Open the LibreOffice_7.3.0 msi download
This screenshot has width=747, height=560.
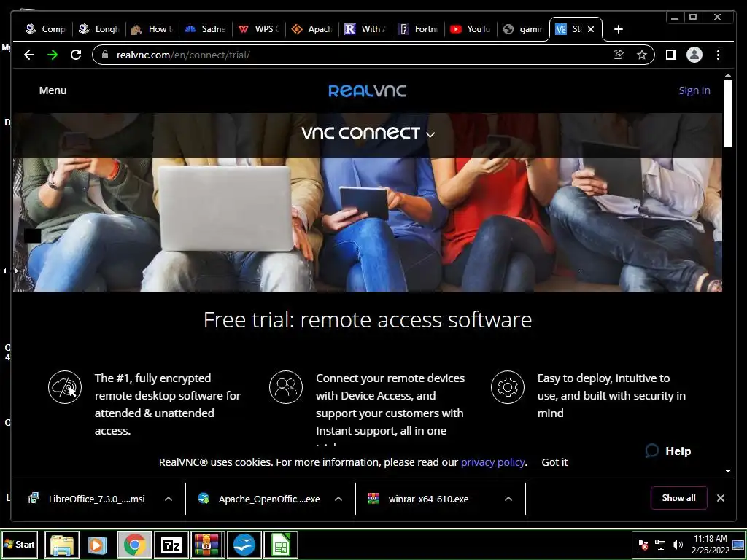87,499
